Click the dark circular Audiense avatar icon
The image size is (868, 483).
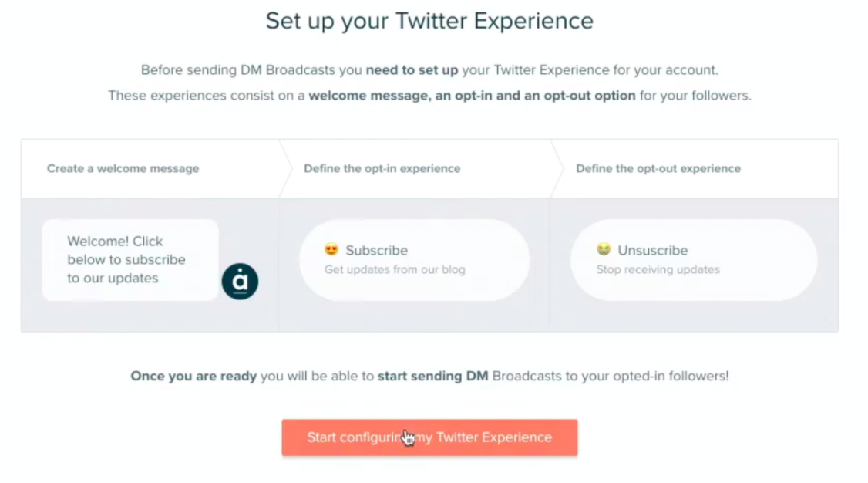[x=240, y=282]
